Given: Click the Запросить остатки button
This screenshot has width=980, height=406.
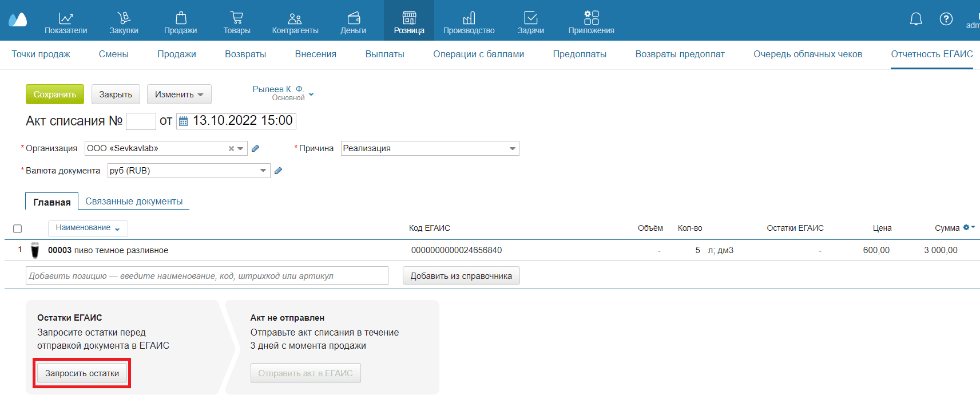Looking at the screenshot, I should (82, 373).
